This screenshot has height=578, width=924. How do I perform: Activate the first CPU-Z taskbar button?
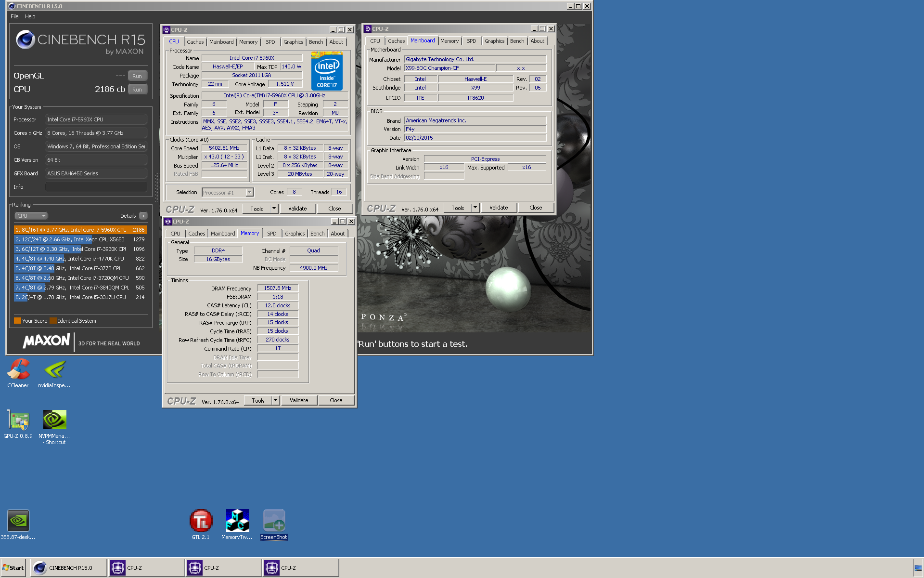pyautogui.click(x=146, y=568)
